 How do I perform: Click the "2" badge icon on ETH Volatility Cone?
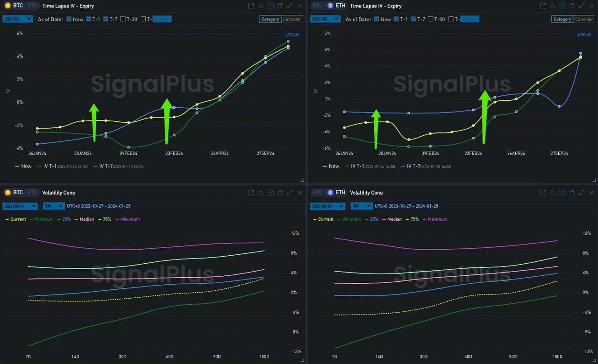point(563,192)
